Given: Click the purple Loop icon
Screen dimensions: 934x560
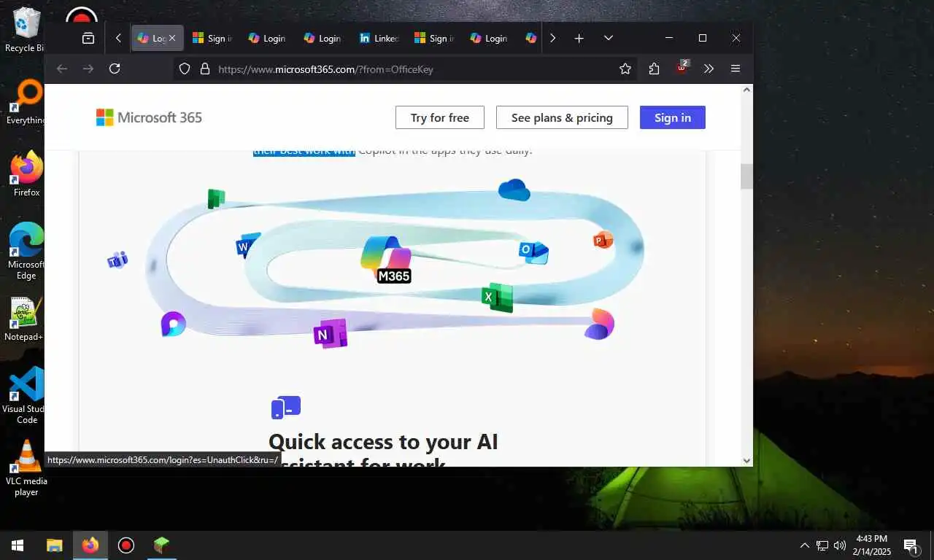Looking at the screenshot, I should [174, 324].
